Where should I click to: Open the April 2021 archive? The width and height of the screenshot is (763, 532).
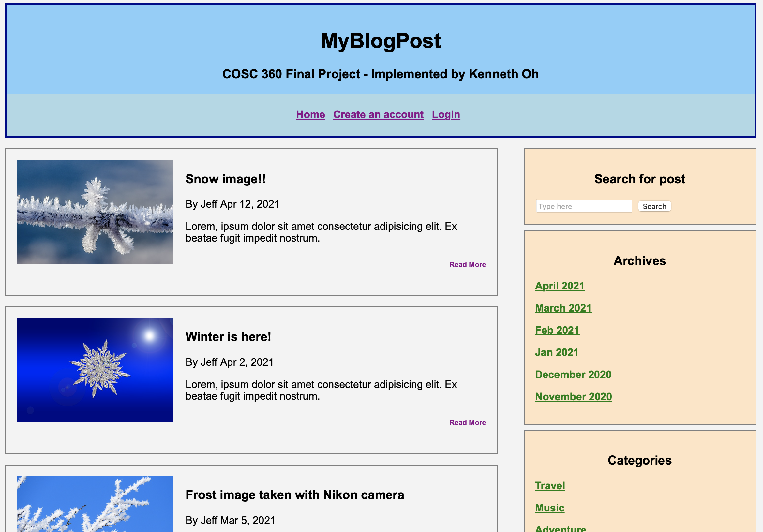pyautogui.click(x=559, y=286)
